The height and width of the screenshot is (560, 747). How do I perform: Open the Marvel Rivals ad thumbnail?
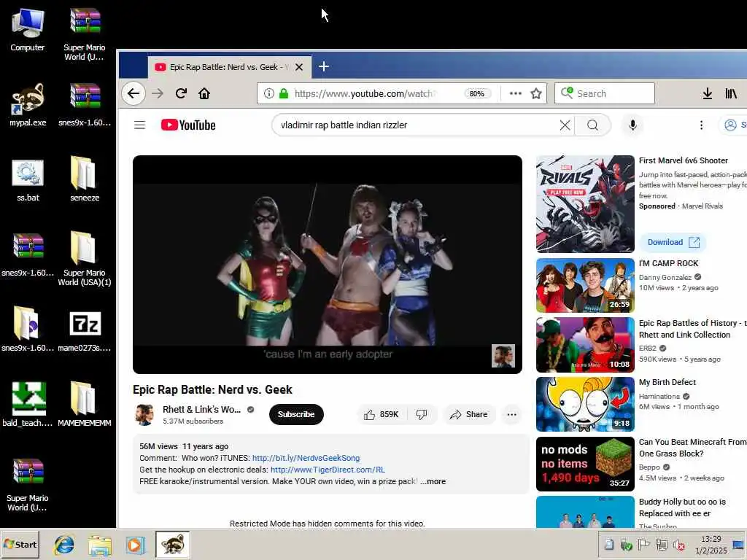585,204
